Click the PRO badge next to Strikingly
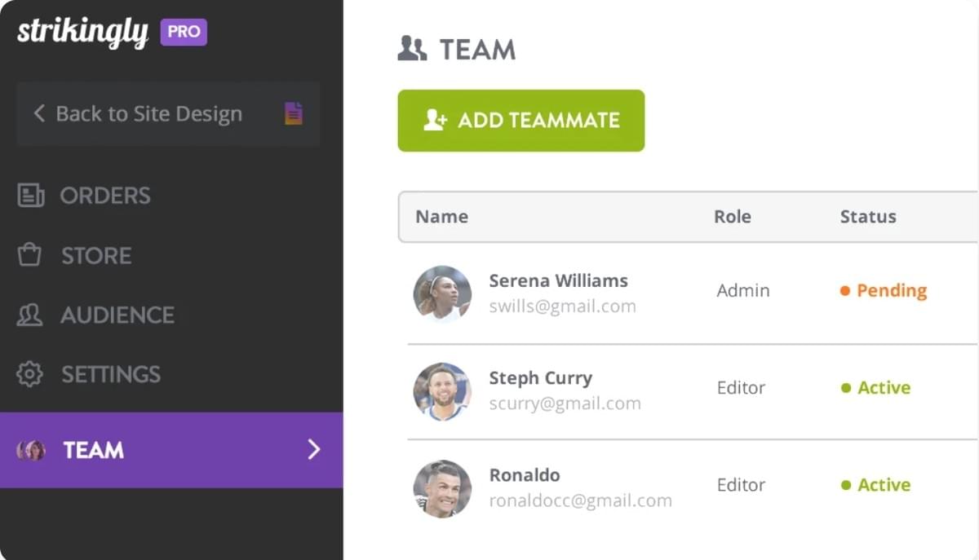979x560 pixels. pyautogui.click(x=184, y=32)
